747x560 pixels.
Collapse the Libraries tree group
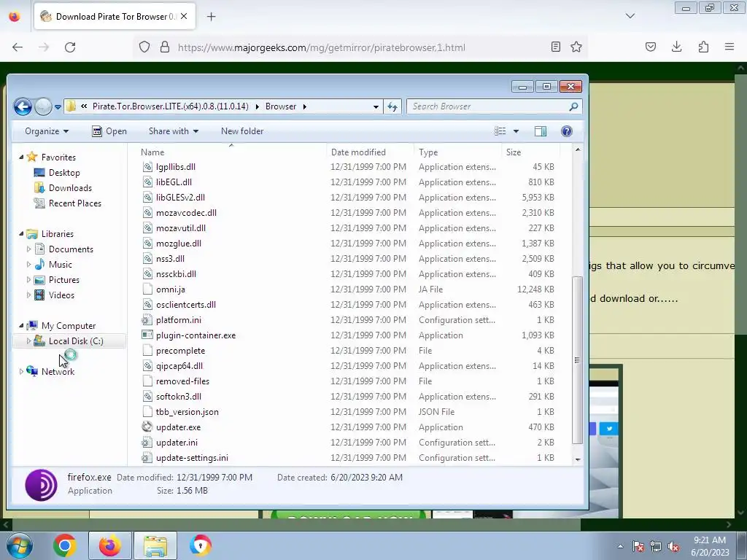coord(21,234)
